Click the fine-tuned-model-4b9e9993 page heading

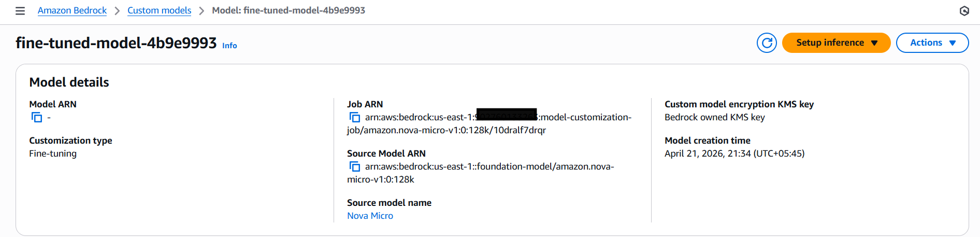(x=116, y=43)
